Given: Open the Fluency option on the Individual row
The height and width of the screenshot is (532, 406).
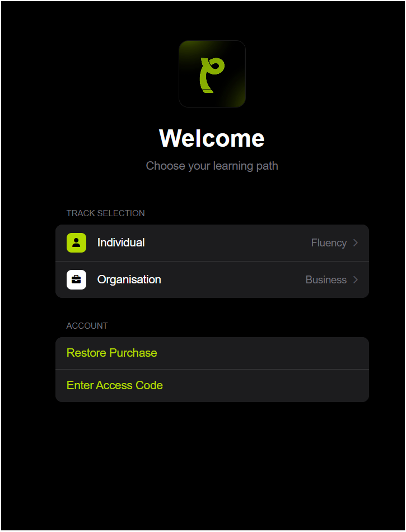Looking at the screenshot, I should point(329,243).
